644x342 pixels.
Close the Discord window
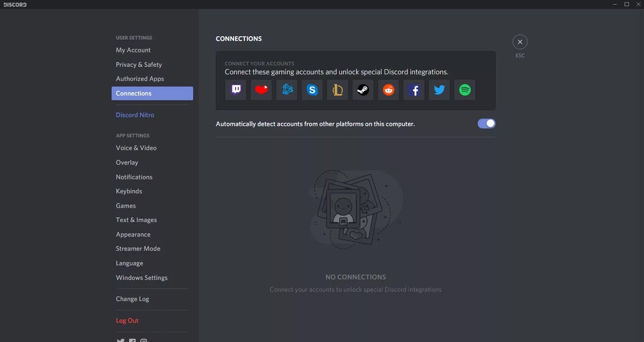click(638, 4)
